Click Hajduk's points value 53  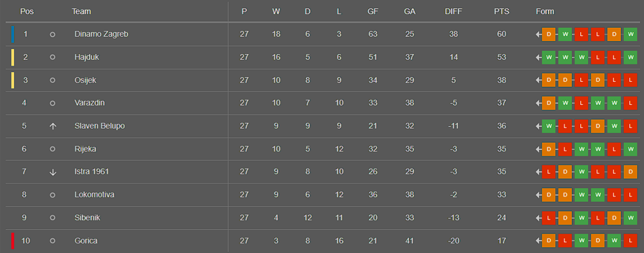pos(502,57)
